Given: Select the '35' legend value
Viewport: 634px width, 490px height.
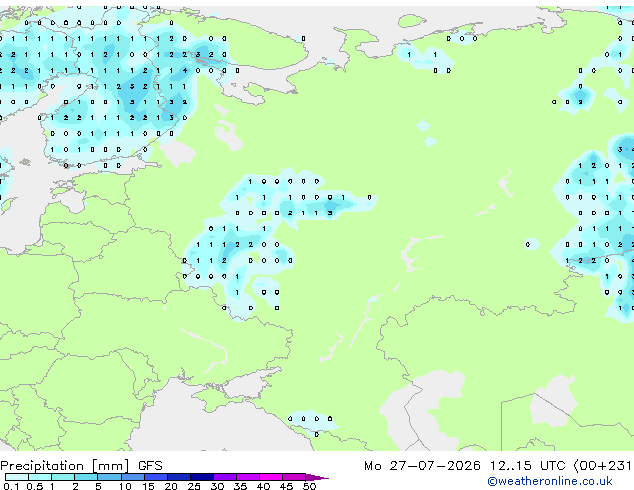Looking at the screenshot, I should tap(240, 486).
